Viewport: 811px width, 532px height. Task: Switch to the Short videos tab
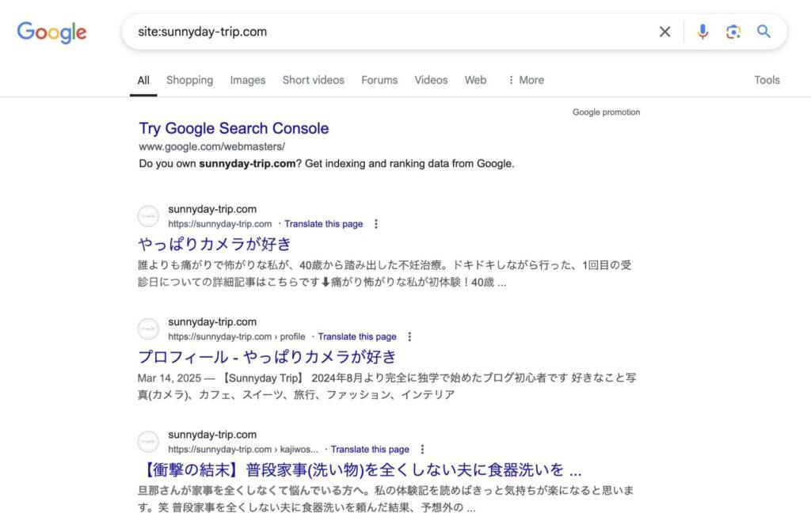click(314, 80)
